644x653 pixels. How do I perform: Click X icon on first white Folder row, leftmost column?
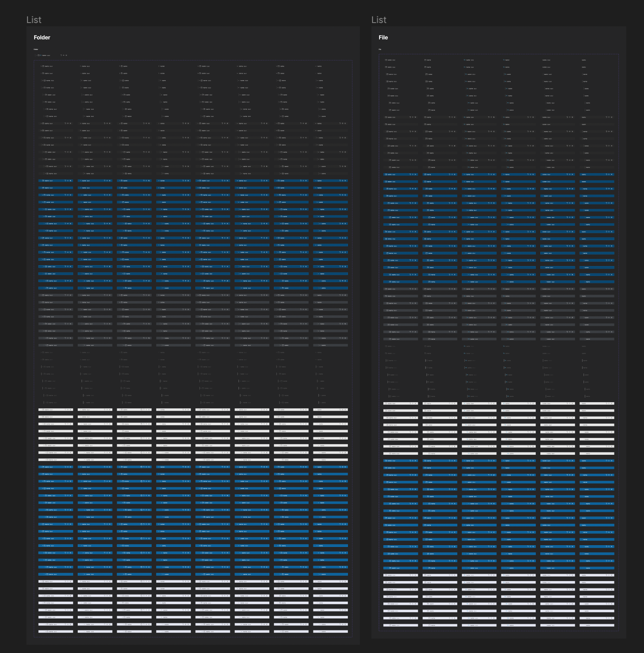coord(70,410)
